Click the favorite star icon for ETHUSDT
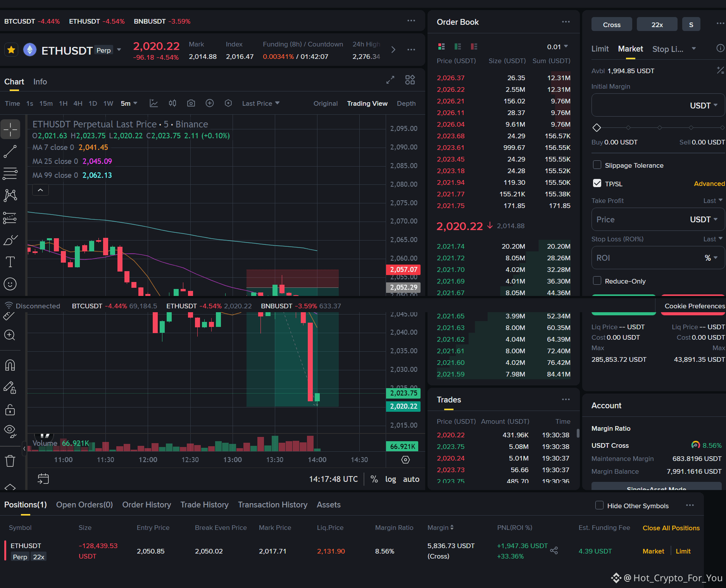 pos(11,50)
